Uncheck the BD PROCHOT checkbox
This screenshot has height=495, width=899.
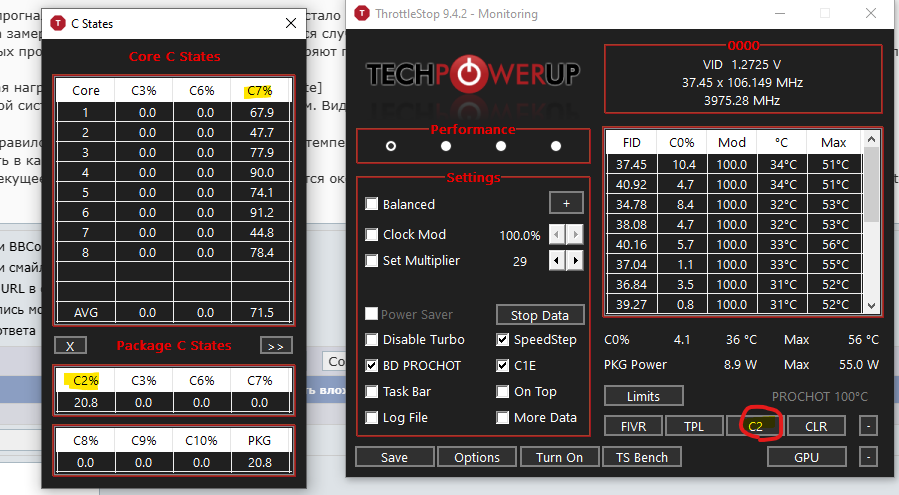tap(372, 365)
